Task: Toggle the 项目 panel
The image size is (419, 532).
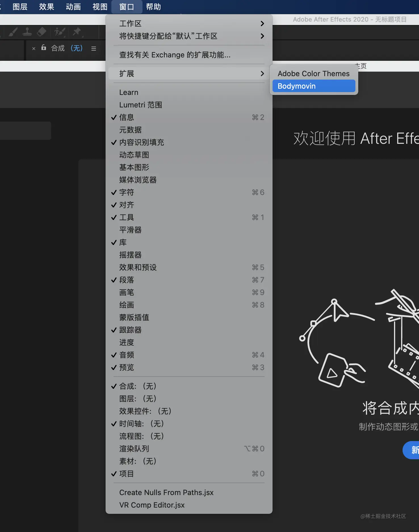Action: (189, 474)
